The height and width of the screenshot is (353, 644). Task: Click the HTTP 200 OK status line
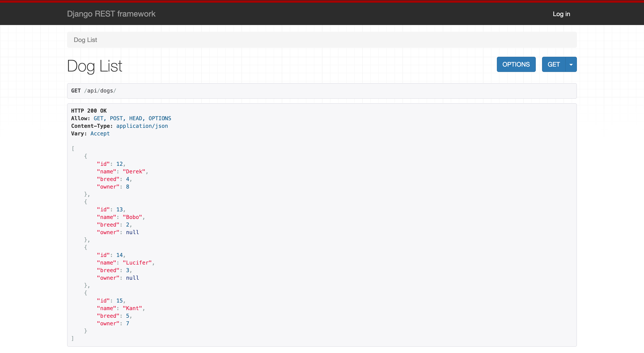(89, 110)
